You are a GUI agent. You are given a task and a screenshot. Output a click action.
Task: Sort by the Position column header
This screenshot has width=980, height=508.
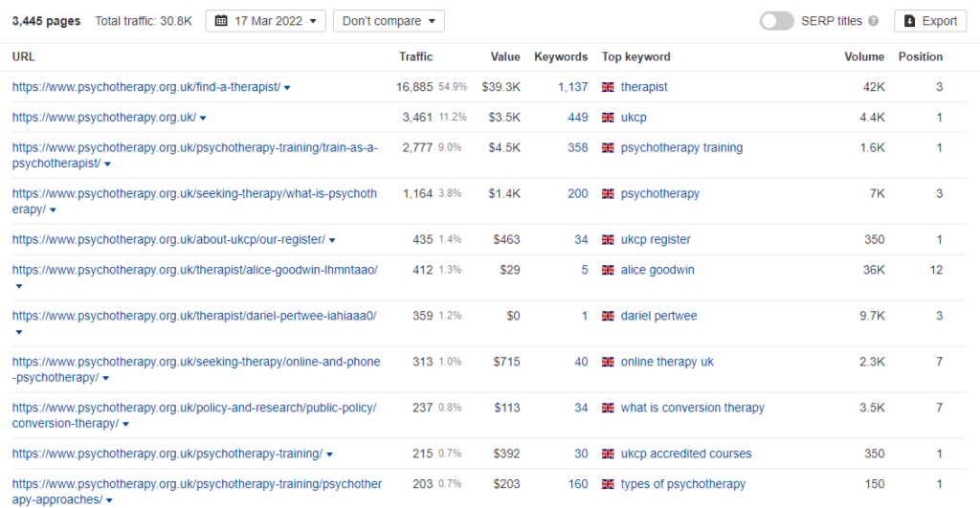[x=920, y=56]
